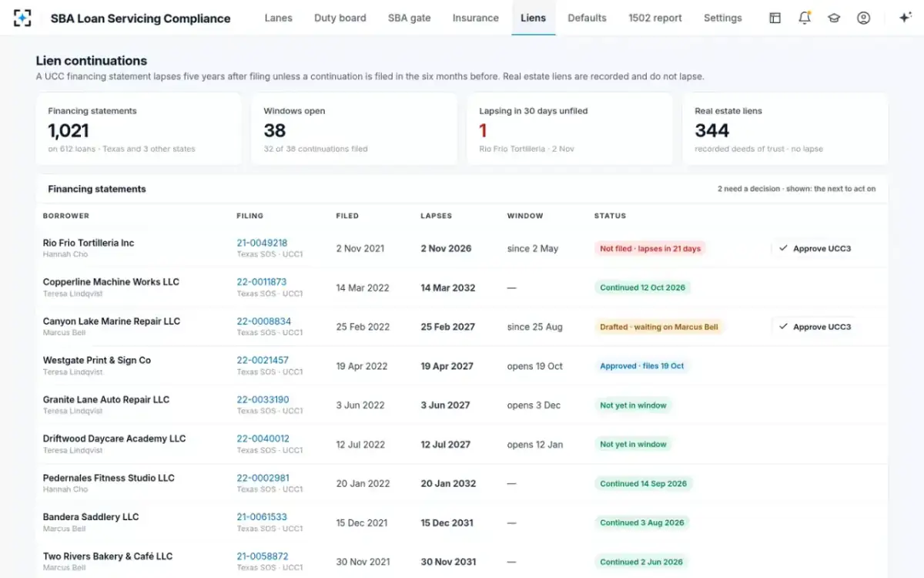Click the 'Not filed · lapses in 21 days' badge

point(650,248)
